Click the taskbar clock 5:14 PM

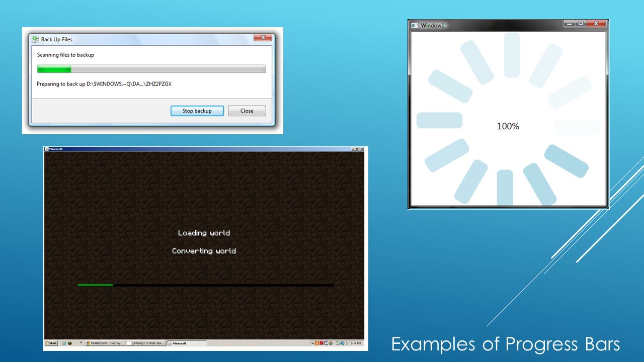(355, 343)
